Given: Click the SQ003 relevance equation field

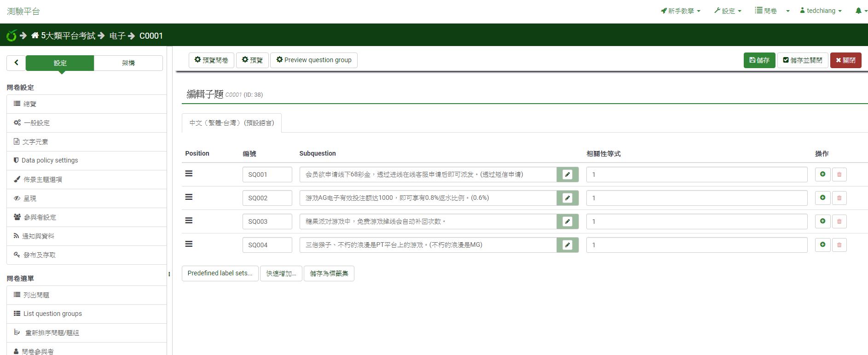Looking at the screenshot, I should pyautogui.click(x=697, y=221).
